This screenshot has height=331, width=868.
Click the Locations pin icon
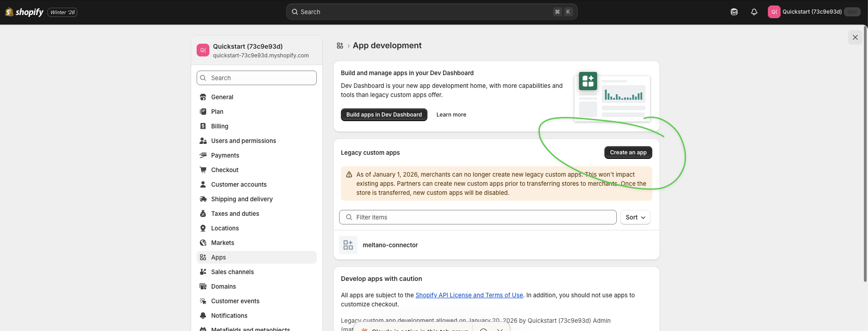[203, 228]
